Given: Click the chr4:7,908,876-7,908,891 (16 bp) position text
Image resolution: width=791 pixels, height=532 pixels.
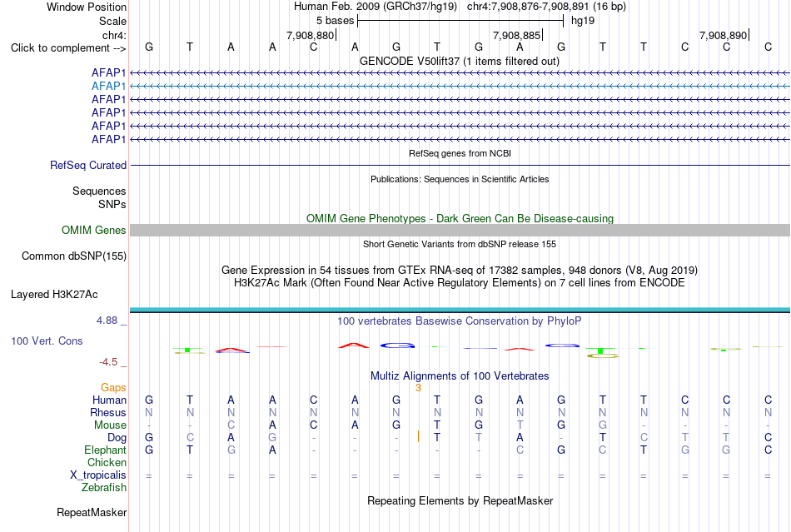Looking at the screenshot, I should (x=546, y=7).
